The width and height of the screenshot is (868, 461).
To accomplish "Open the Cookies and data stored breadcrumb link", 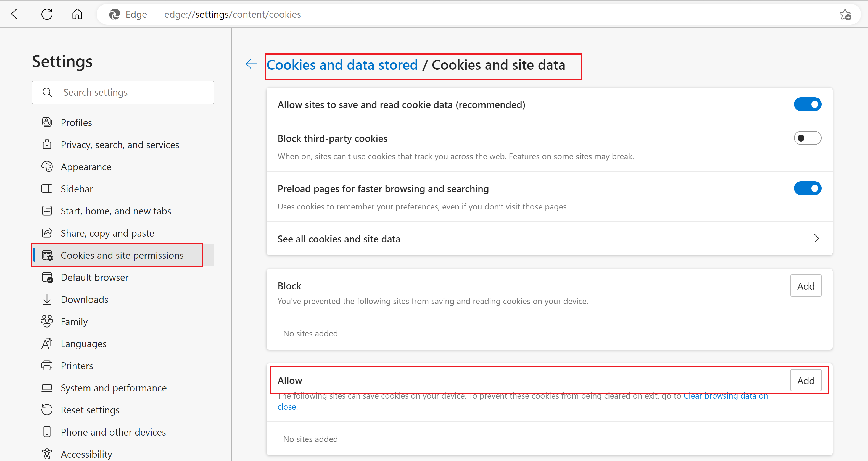I will coord(342,65).
